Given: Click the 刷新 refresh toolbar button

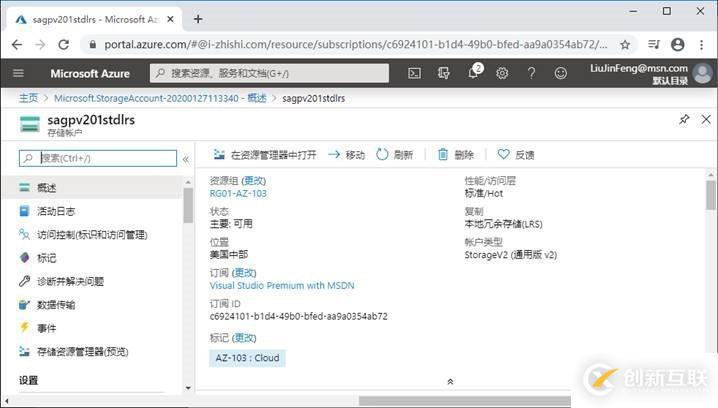Looking at the screenshot, I should (x=394, y=155).
